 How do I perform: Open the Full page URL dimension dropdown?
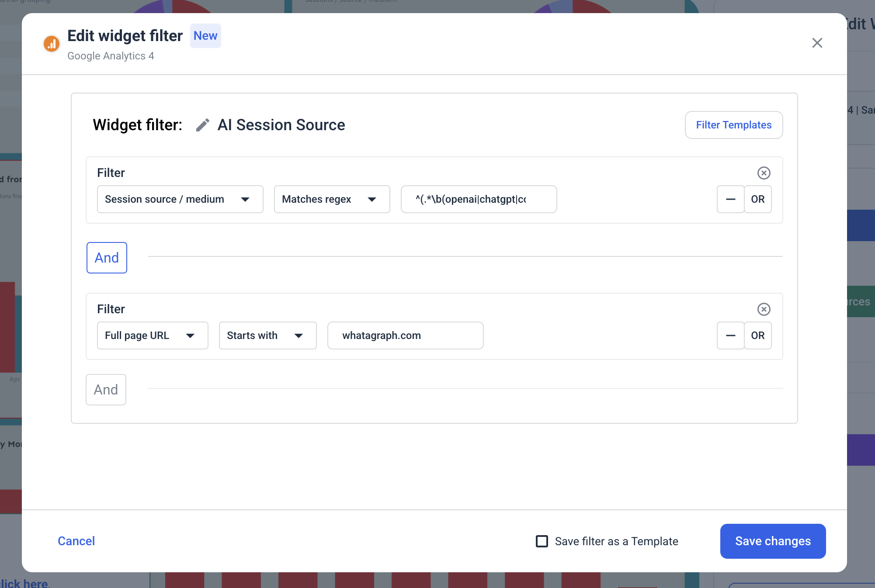coord(152,336)
